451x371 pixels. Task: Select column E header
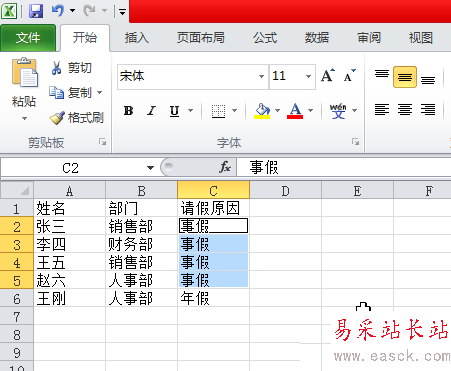coord(357,191)
